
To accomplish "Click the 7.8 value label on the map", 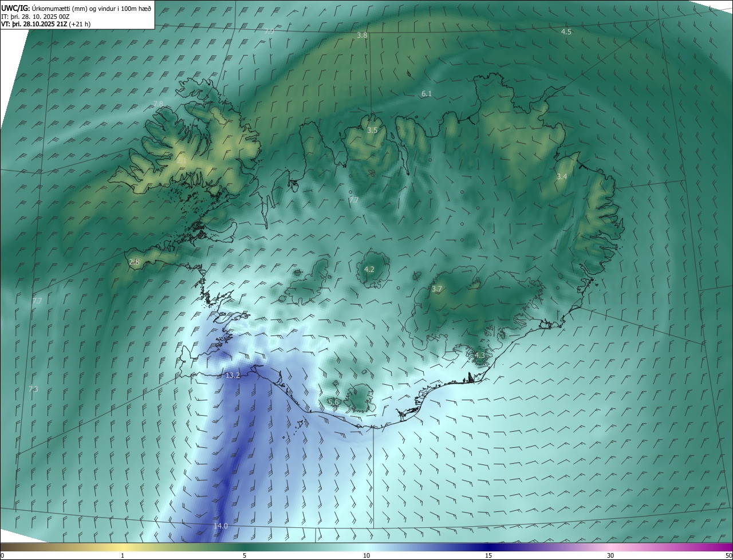I will (x=158, y=104).
